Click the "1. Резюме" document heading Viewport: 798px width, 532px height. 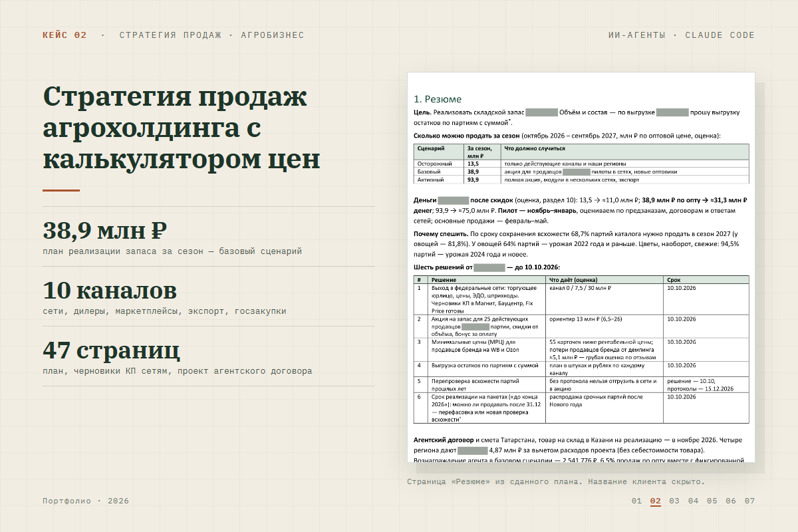(x=438, y=99)
